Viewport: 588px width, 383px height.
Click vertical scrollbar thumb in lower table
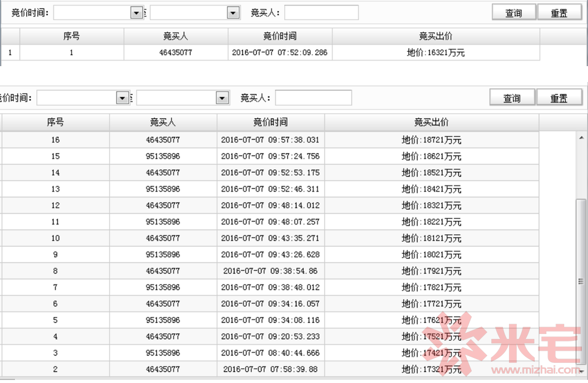click(581, 281)
